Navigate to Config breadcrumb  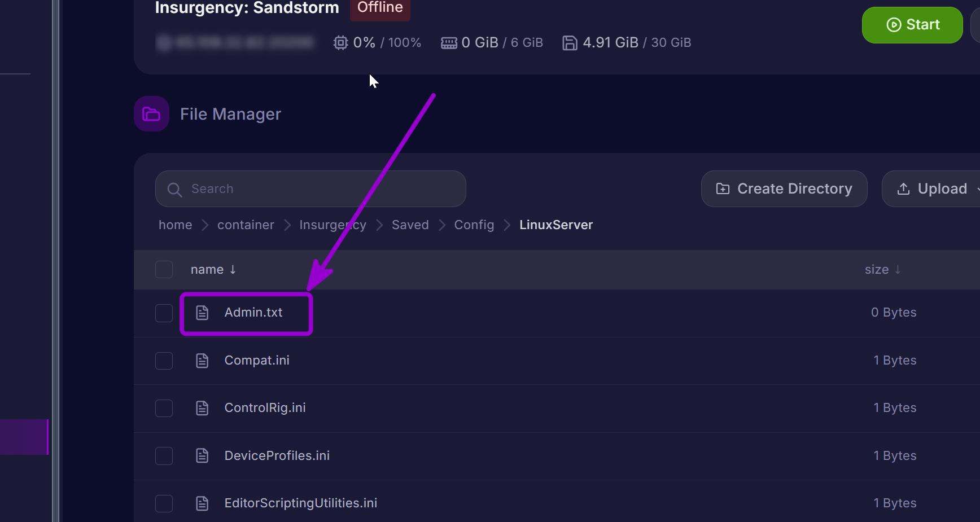(474, 225)
